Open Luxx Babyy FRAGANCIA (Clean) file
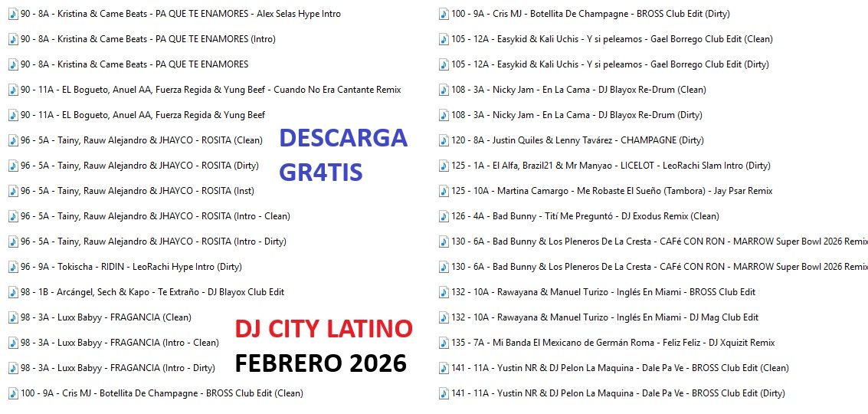This screenshot has height=414, width=868. click(106, 317)
